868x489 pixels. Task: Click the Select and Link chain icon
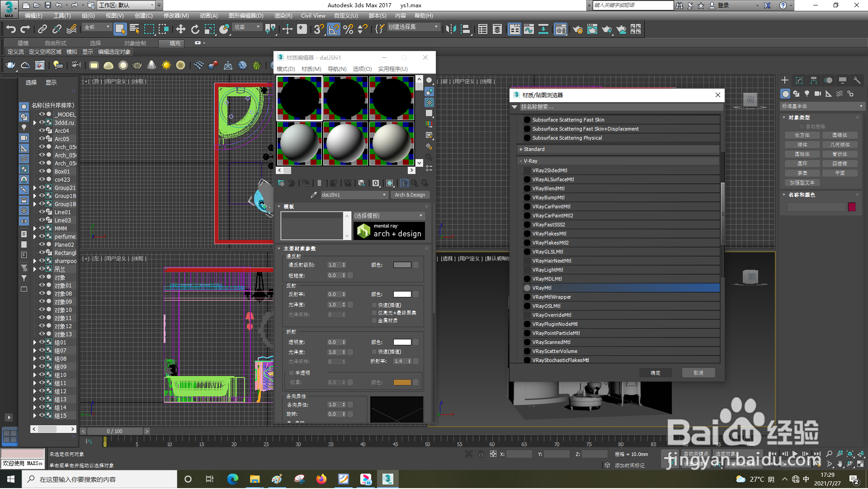click(x=42, y=29)
